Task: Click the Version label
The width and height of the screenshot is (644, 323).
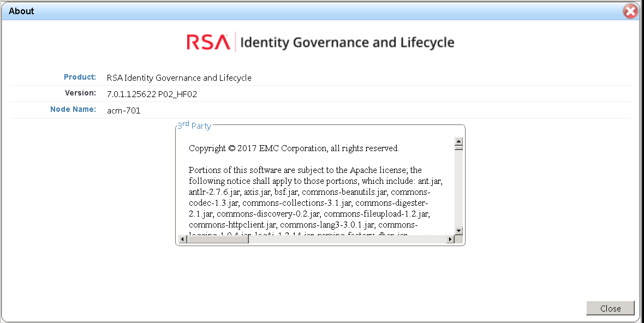Action: tap(80, 93)
